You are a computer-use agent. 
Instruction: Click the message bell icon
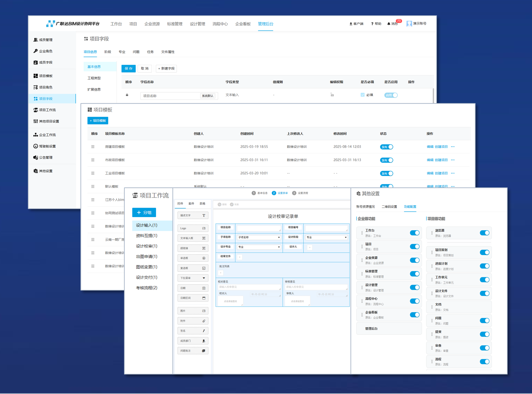389,24
